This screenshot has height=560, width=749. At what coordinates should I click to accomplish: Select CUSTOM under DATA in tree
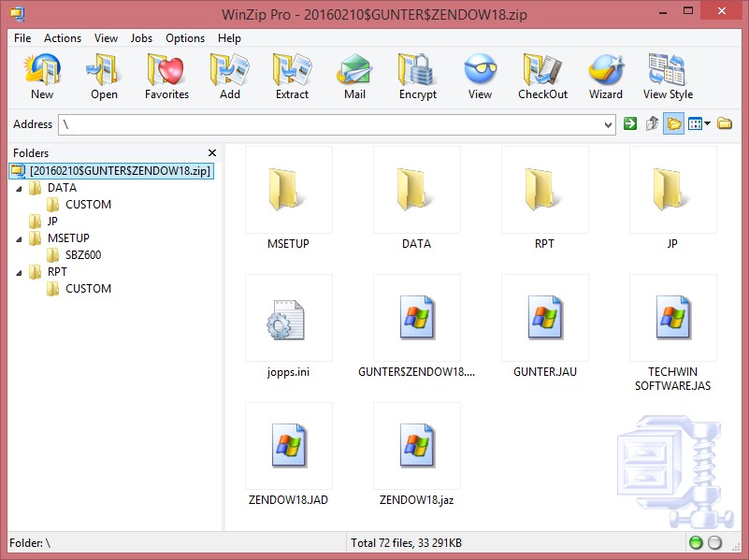pyautogui.click(x=89, y=205)
